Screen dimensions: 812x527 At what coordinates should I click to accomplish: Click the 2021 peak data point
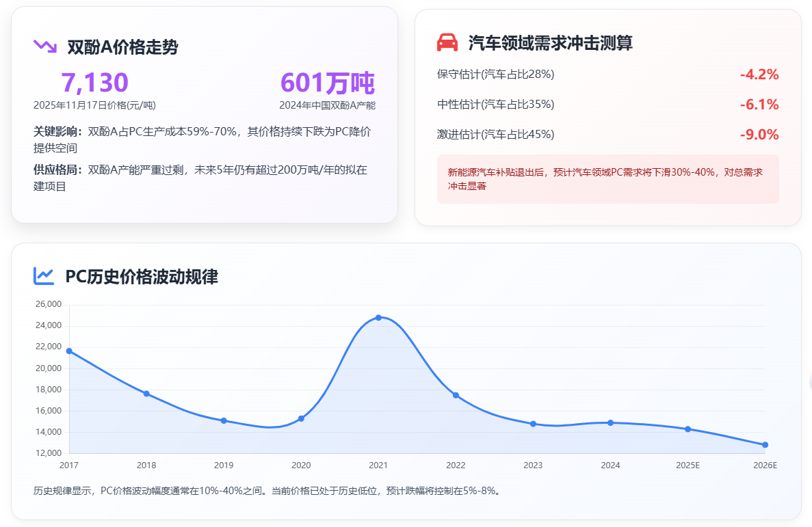[x=378, y=318]
